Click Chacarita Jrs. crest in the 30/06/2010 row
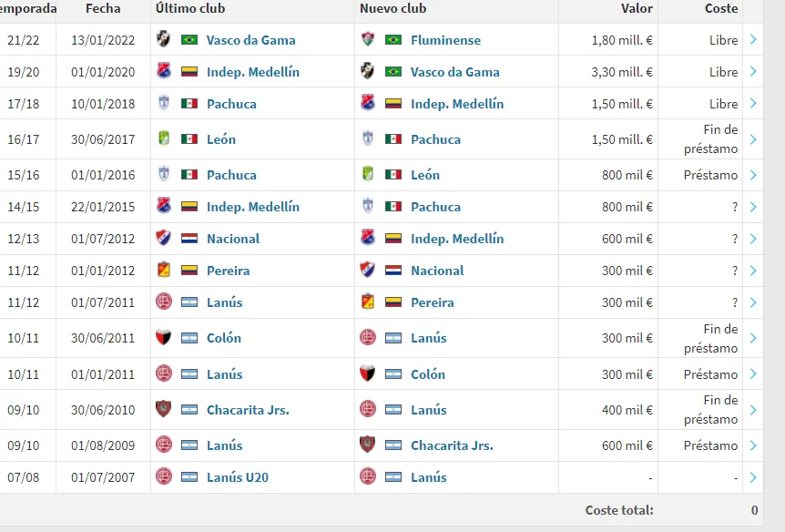This screenshot has width=785, height=532. [164, 410]
